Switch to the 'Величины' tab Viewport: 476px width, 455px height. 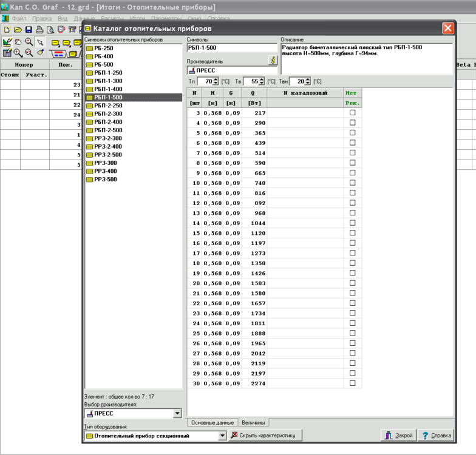(x=253, y=422)
